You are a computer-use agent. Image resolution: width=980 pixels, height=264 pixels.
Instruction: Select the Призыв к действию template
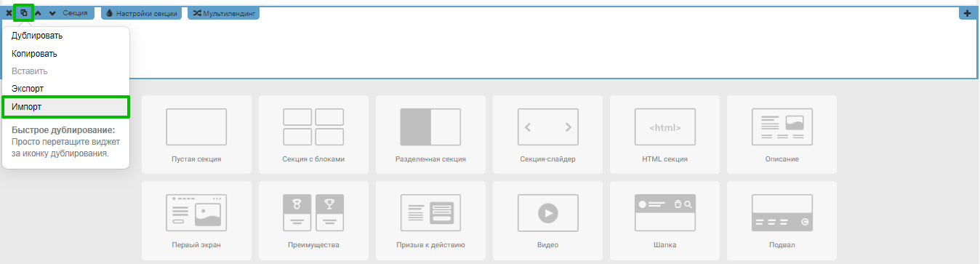click(430, 220)
